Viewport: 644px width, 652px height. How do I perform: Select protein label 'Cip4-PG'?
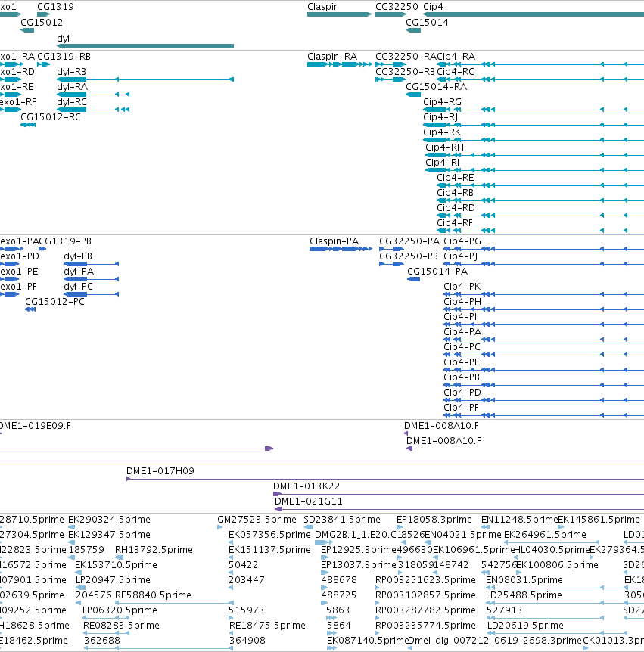(x=462, y=241)
